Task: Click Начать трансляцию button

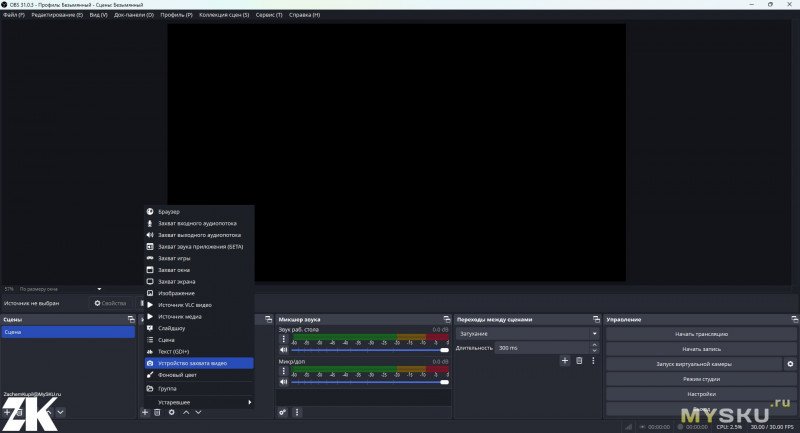Action: [701, 334]
